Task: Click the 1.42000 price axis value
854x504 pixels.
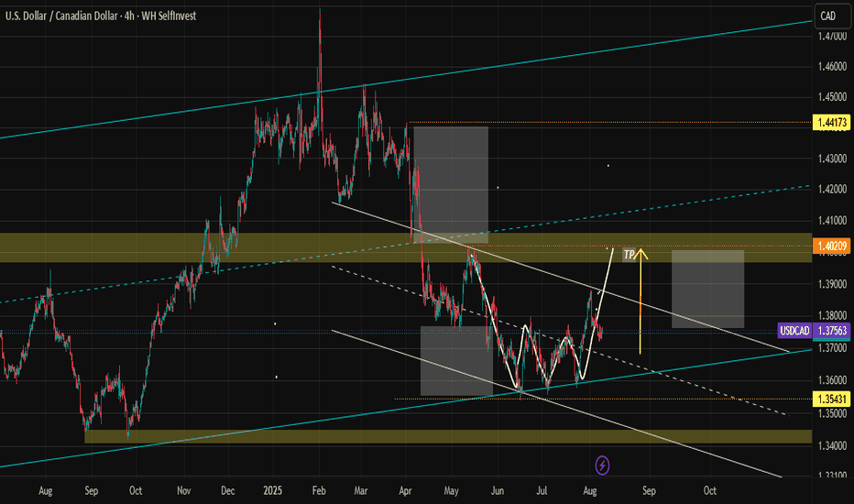Action: [832, 189]
